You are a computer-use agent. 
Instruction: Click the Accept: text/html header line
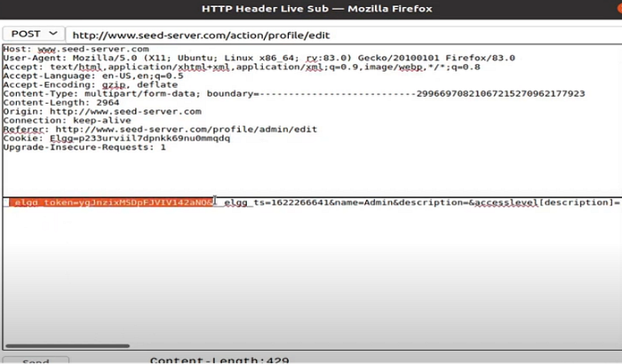pyautogui.click(x=242, y=67)
